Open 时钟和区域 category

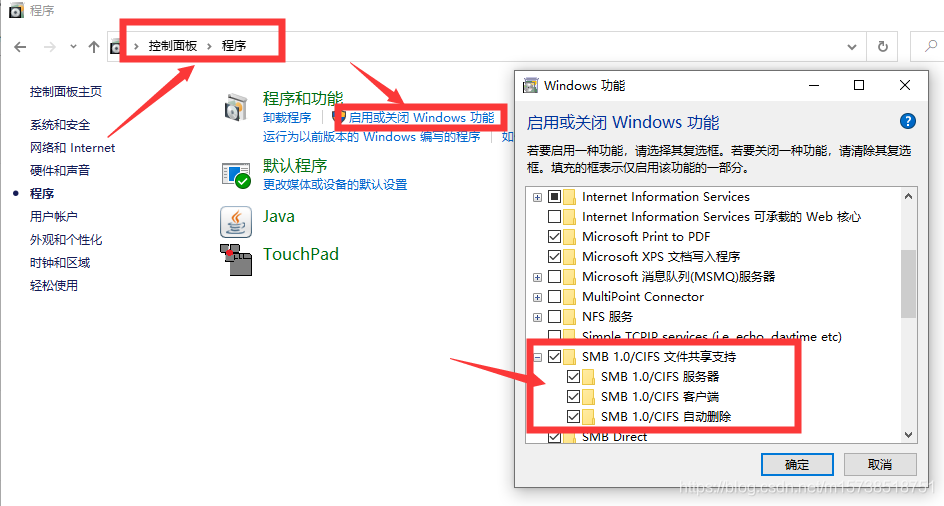coord(60,263)
